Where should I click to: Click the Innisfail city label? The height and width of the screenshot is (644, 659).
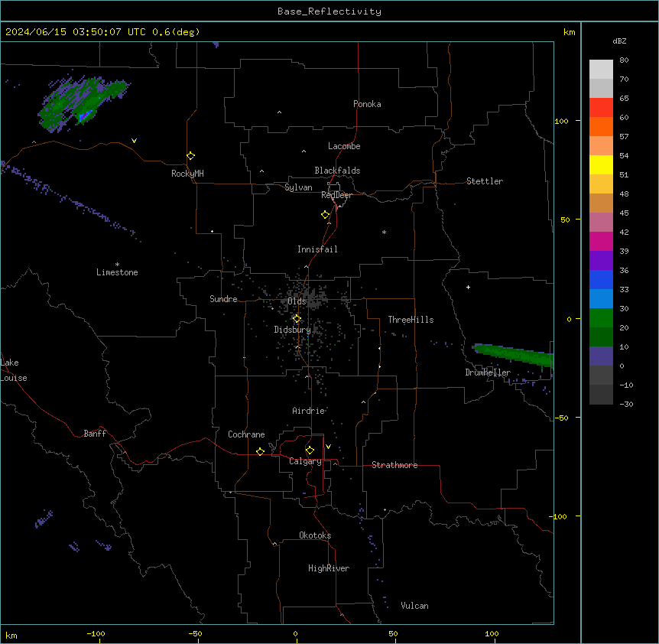(317, 249)
